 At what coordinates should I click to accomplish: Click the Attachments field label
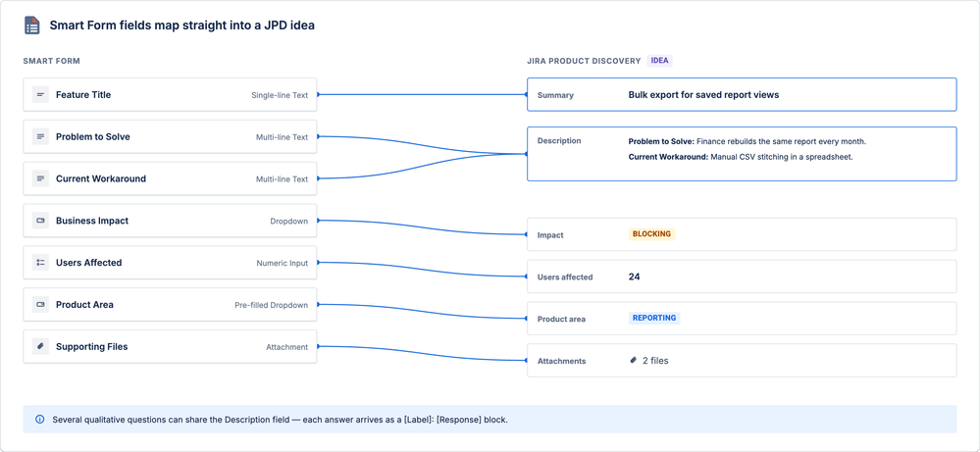tap(562, 361)
